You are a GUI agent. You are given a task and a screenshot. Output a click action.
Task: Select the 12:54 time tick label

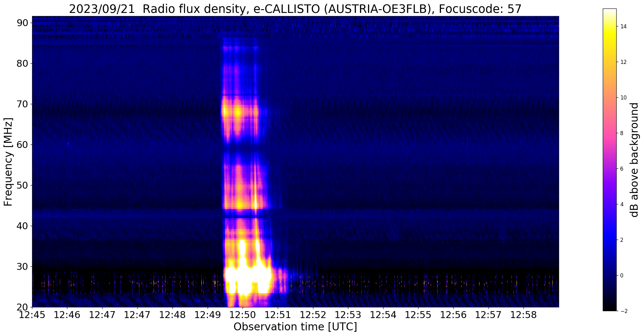pyautogui.click(x=383, y=315)
